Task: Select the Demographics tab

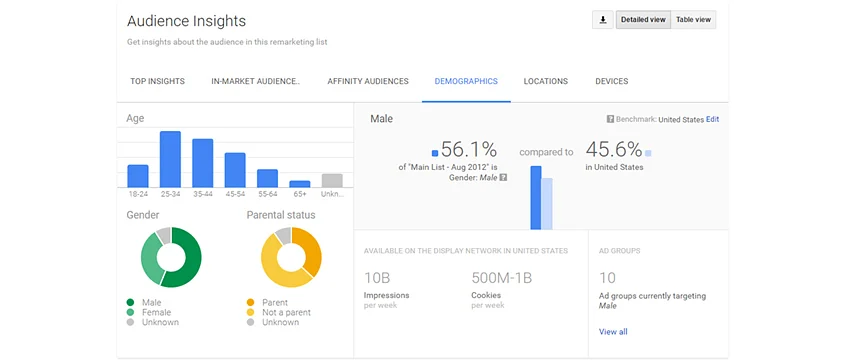Action: coord(466,82)
